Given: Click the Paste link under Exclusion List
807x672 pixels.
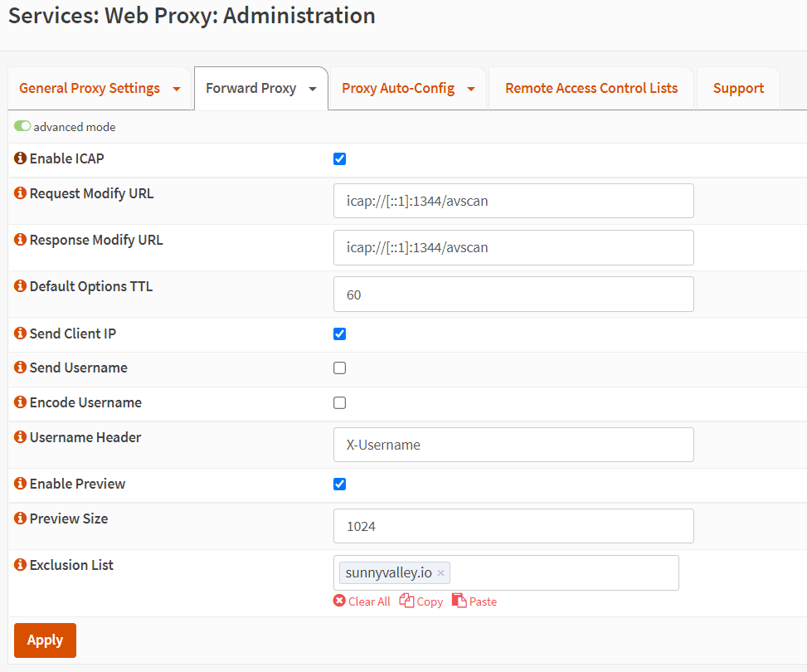Looking at the screenshot, I should click(x=474, y=601).
